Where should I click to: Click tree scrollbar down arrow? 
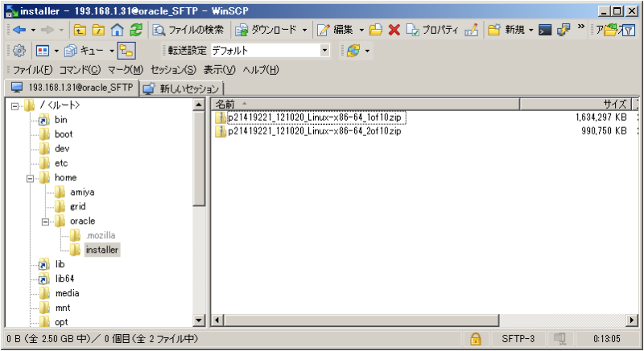click(199, 320)
